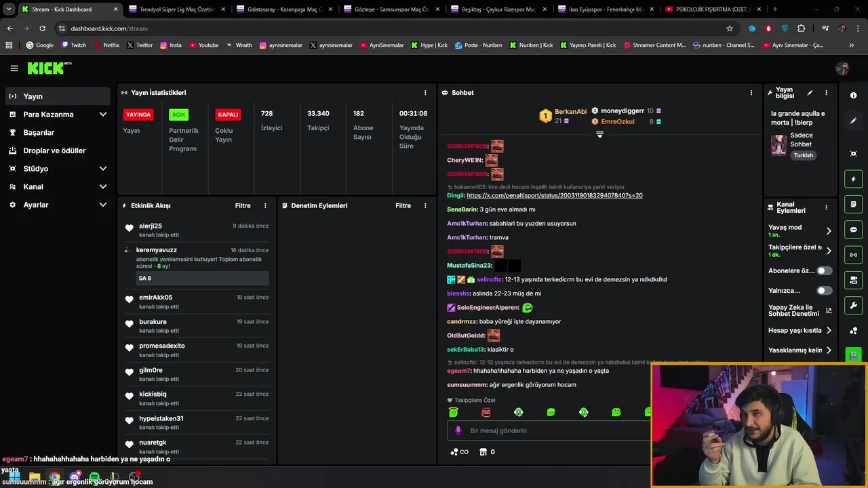Bookmark this page with star icon
The image size is (868, 488).
pos(730,28)
